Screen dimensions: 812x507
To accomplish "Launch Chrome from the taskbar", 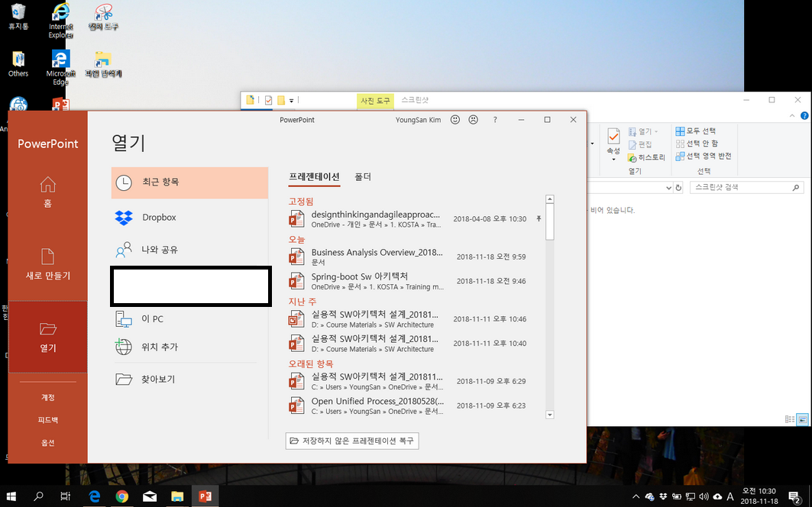I will [121, 496].
